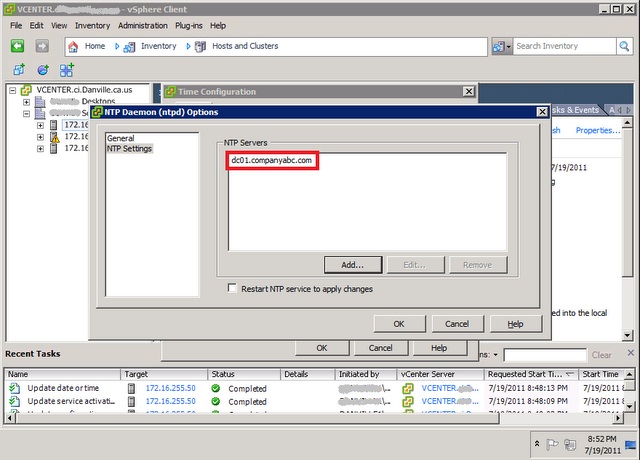Click the Inventory icon in breadcrumb
640x460 pixels.
point(129,47)
